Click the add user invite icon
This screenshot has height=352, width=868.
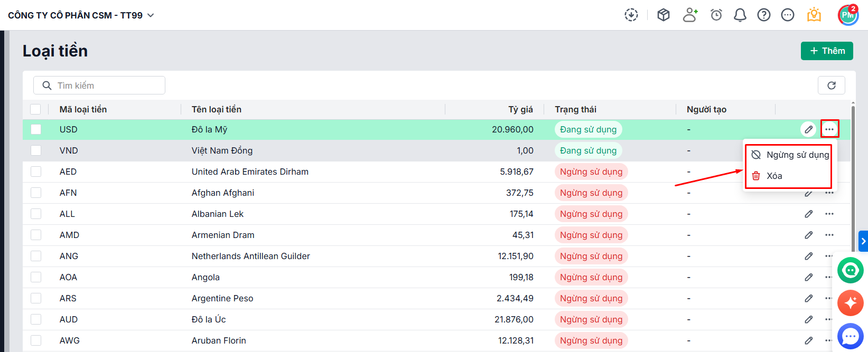pyautogui.click(x=690, y=15)
